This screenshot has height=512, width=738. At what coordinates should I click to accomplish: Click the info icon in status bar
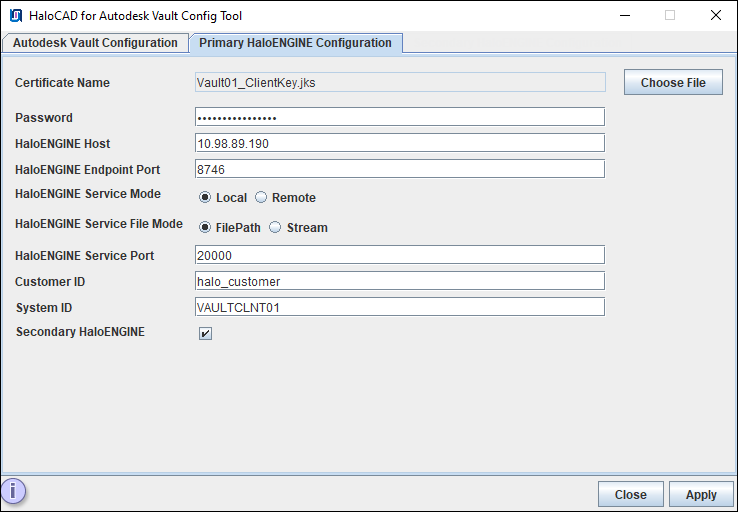14,492
